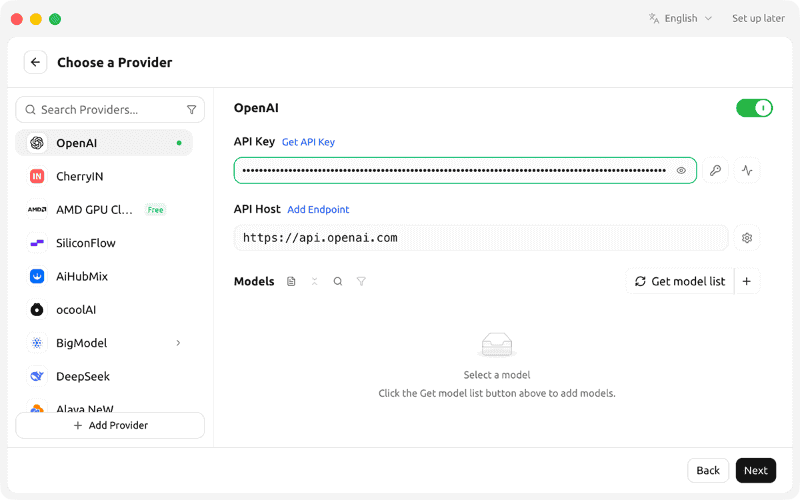Click the language translate icon

(654, 18)
